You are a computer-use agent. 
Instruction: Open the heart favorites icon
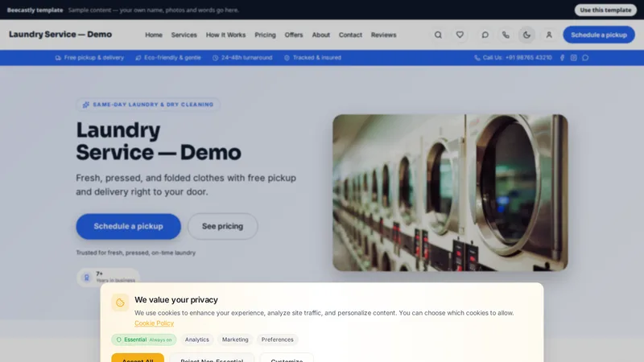[x=460, y=35]
